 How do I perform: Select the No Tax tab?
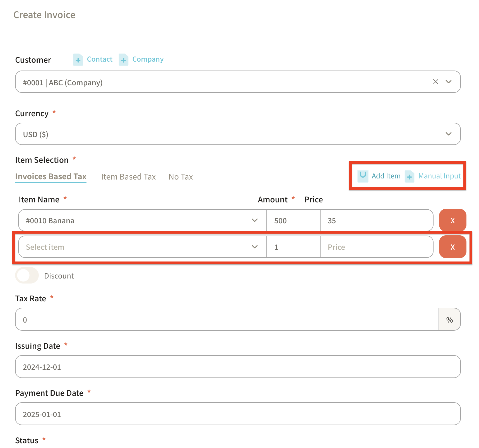point(180,177)
